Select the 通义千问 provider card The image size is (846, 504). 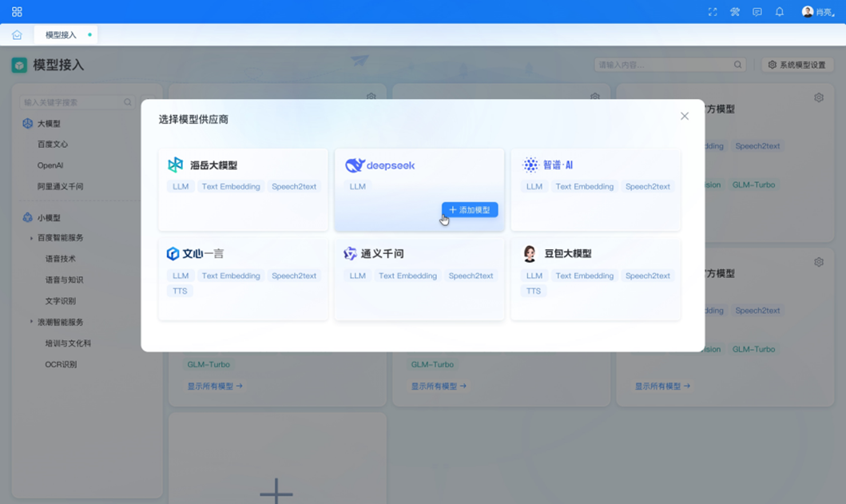point(419,280)
